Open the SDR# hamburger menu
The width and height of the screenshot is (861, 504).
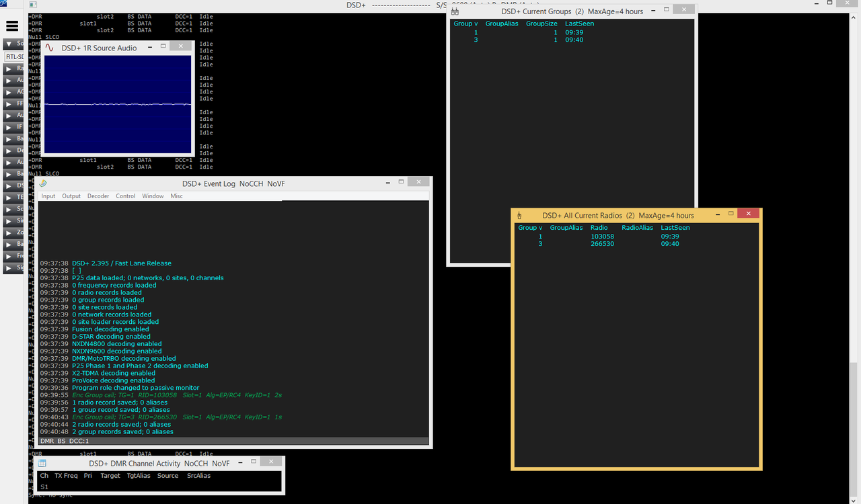pos(11,27)
